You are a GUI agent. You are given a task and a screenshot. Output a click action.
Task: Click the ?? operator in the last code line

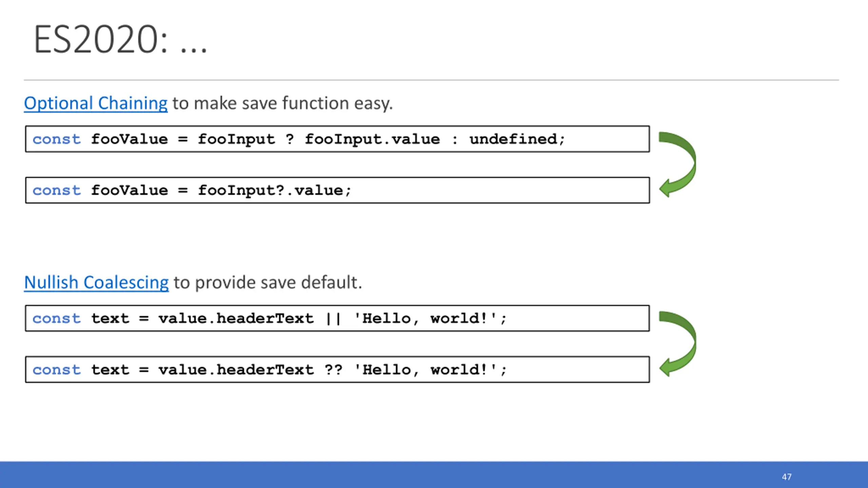tap(333, 369)
